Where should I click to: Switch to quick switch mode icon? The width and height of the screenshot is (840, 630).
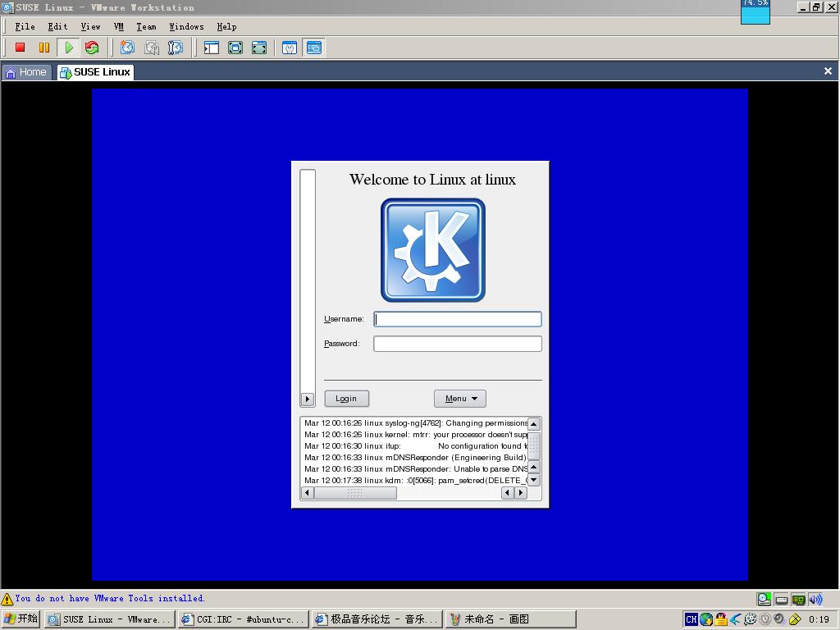pos(235,48)
